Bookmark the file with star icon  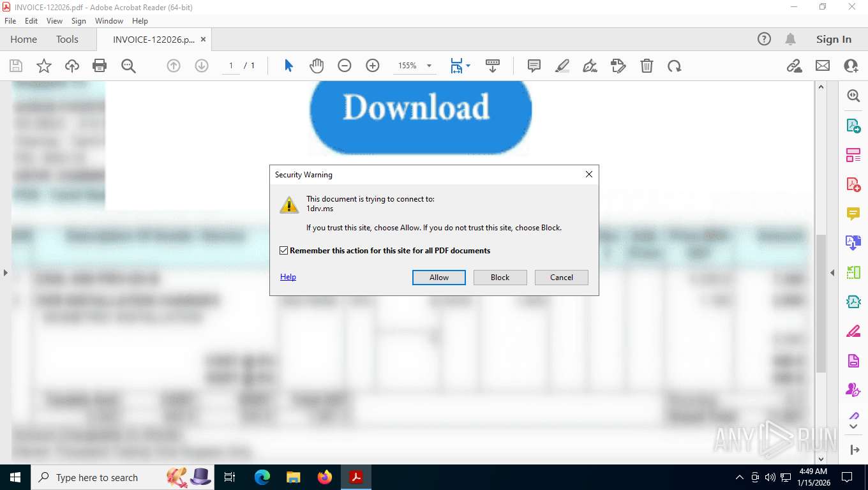pos(44,66)
